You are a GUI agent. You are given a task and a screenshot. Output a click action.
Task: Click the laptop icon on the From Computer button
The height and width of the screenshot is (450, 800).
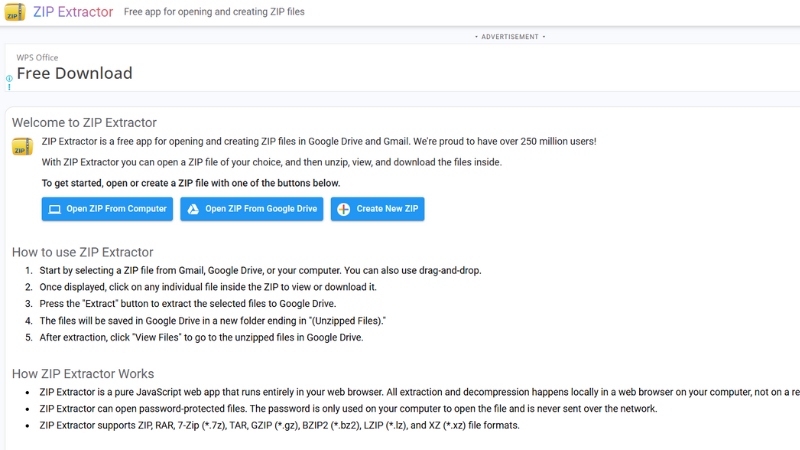(x=55, y=209)
